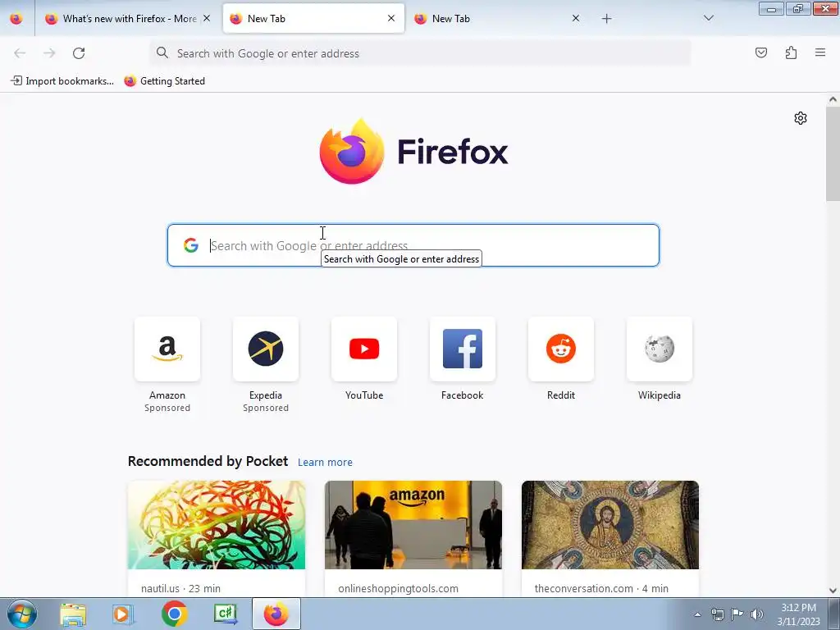Focus the address bar search field
This screenshot has height=630, width=840.
coord(420,53)
